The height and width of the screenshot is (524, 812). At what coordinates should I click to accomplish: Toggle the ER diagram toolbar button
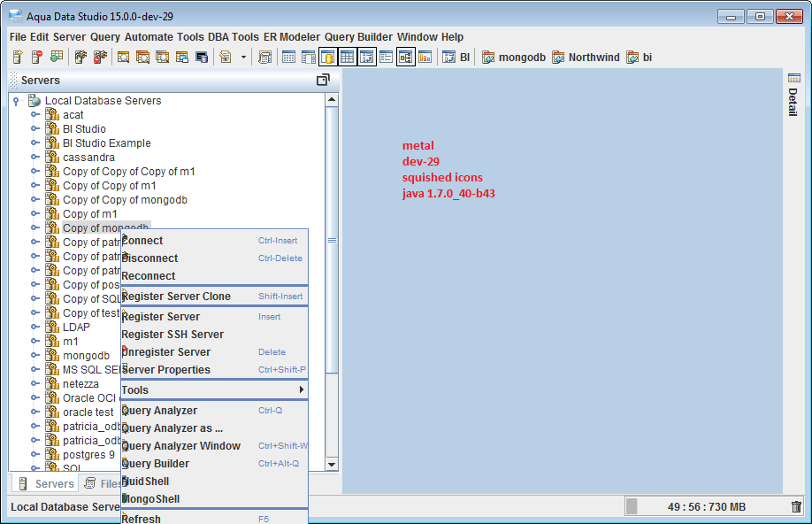click(x=405, y=57)
